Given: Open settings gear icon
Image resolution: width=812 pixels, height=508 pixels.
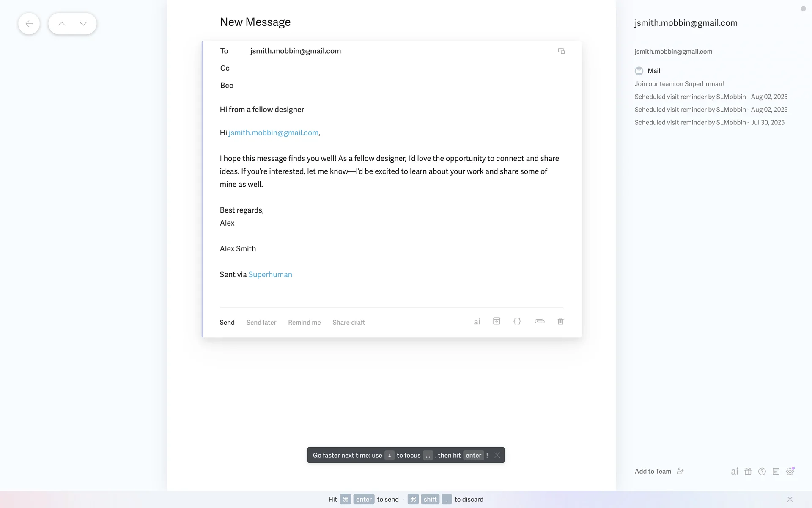Looking at the screenshot, I should (790, 472).
